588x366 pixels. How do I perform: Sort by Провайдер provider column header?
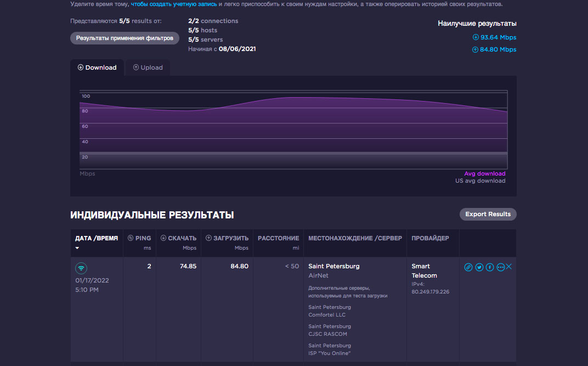430,238
